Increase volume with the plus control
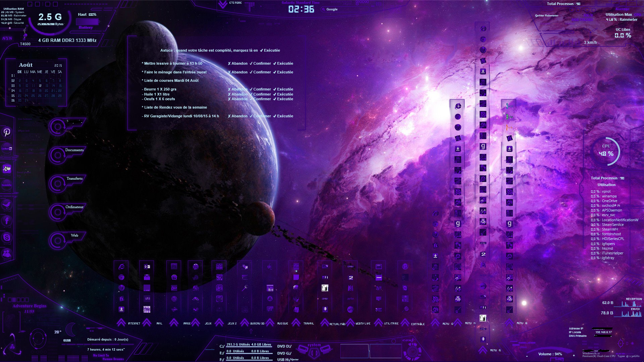Viewport: 644px width, 362px height. click(574, 355)
